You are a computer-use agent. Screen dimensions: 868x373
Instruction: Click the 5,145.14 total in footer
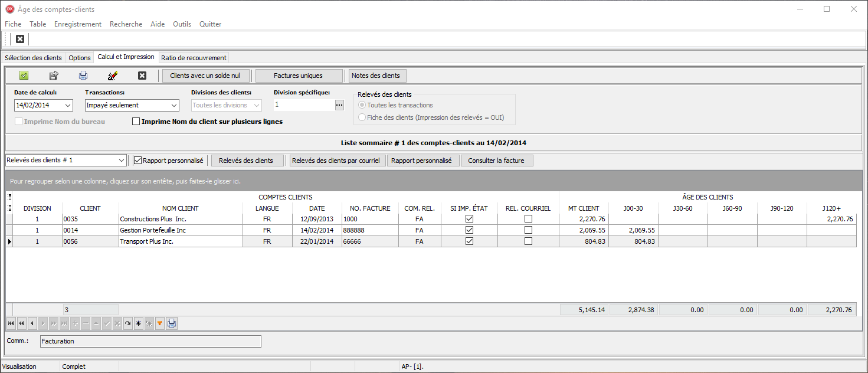pos(584,310)
